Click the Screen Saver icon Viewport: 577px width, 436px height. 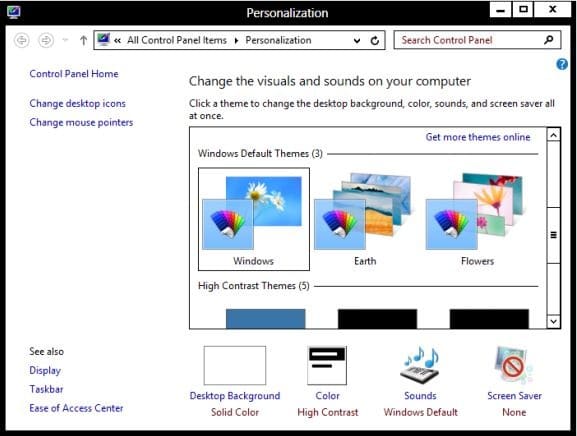514,365
